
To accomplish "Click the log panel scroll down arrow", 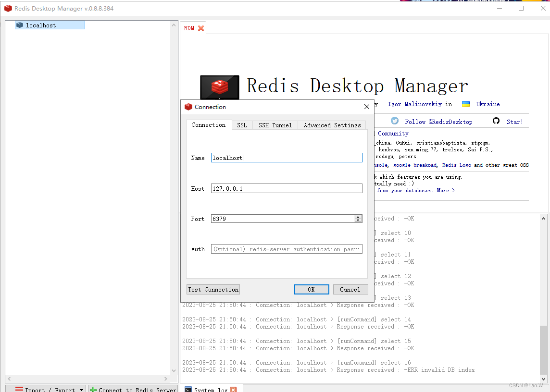I will pos(543,379).
